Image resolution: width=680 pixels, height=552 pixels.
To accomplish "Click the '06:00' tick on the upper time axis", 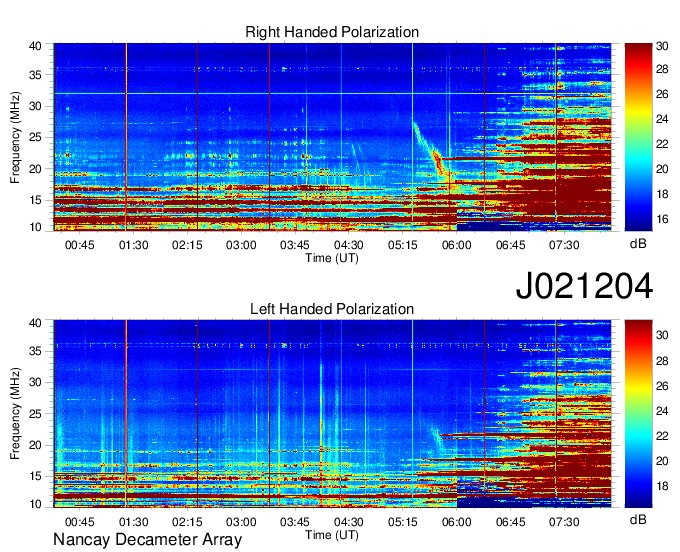I will pos(457,245).
